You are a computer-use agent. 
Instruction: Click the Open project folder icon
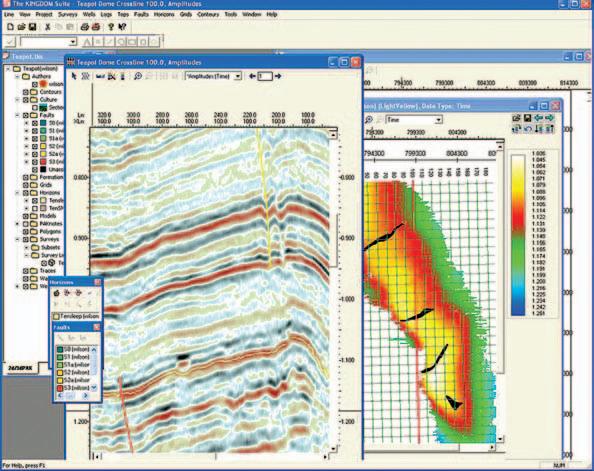pyautogui.click(x=21, y=27)
